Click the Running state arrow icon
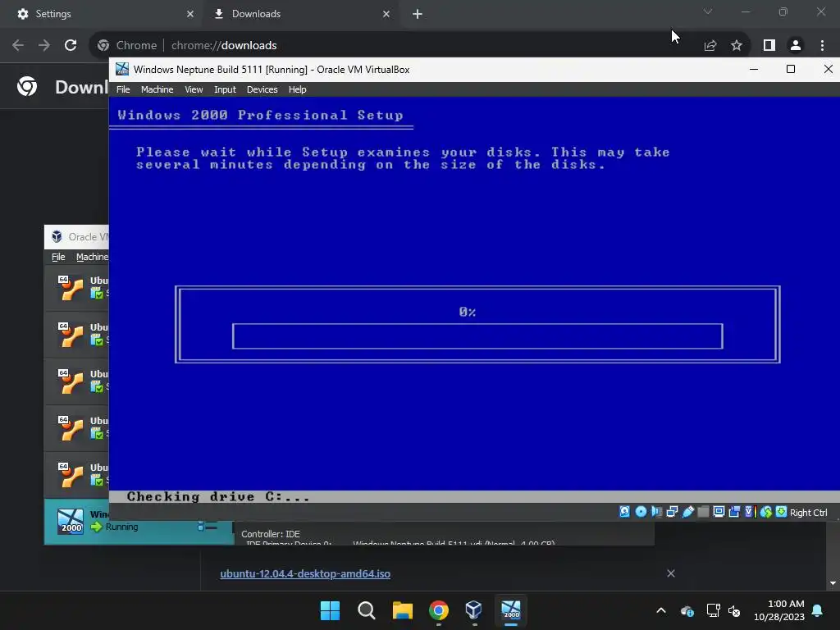 point(97,527)
